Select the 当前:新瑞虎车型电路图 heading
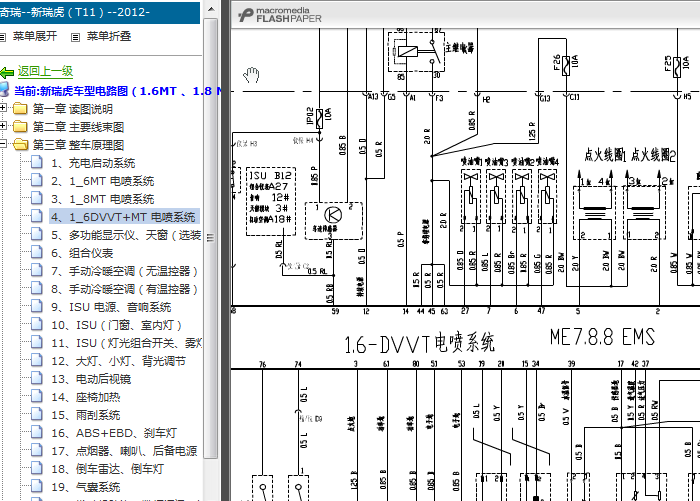Image resolution: width=700 pixels, height=501 pixels. coord(117,91)
